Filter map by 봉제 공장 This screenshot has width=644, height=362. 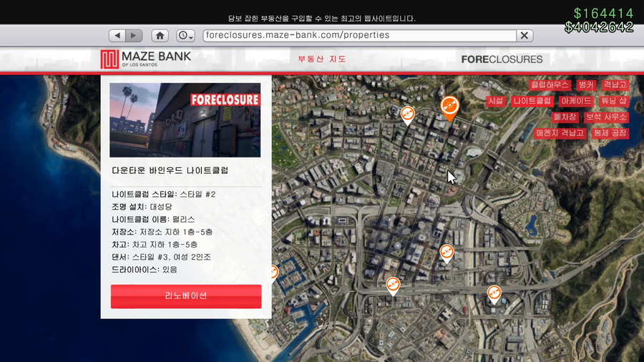click(x=610, y=133)
